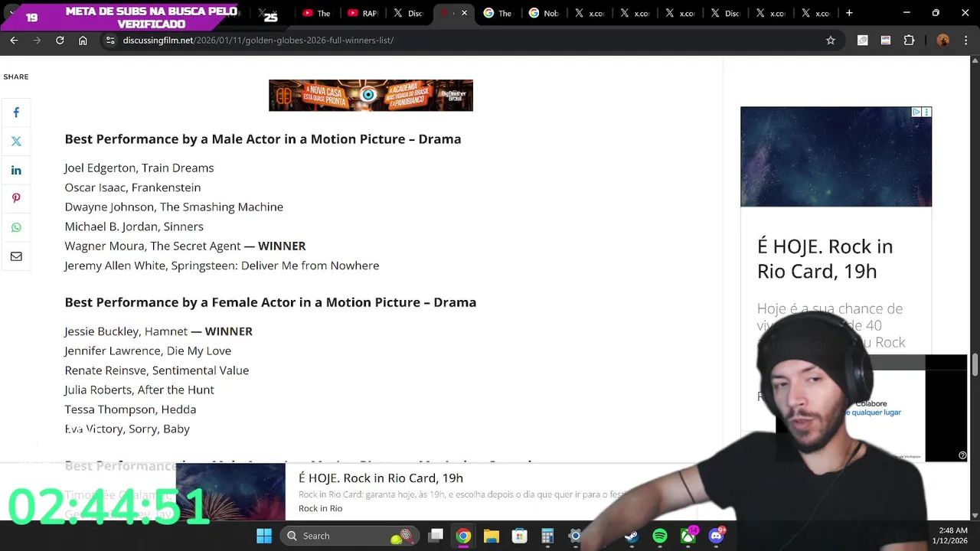Select 'Joel Edgerton, Train Dreams' line
The width and height of the screenshot is (980, 551).
139,168
